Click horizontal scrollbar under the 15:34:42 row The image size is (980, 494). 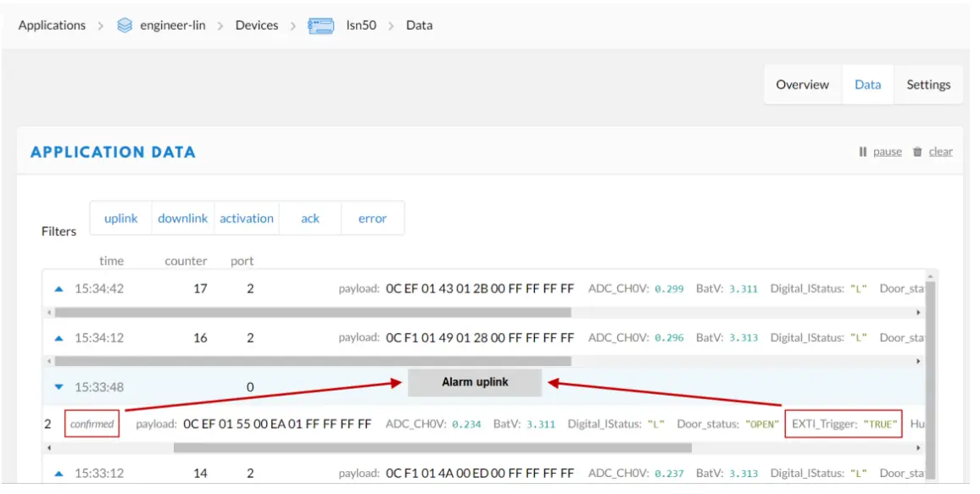coord(313,313)
